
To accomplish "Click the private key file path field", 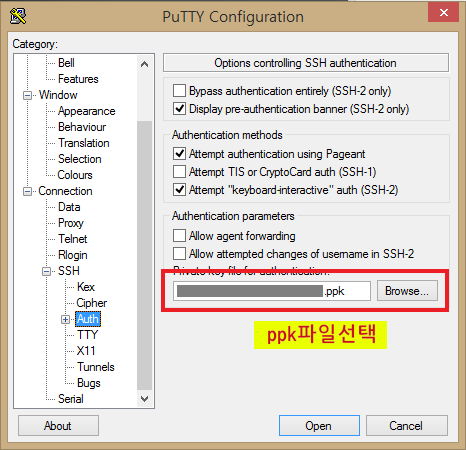I will click(x=272, y=291).
